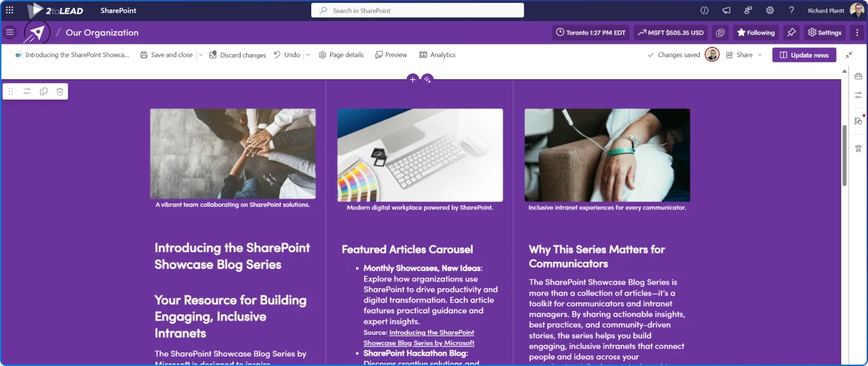868x366 pixels.
Task: Open the app launcher waffle icon
Action: [9, 10]
